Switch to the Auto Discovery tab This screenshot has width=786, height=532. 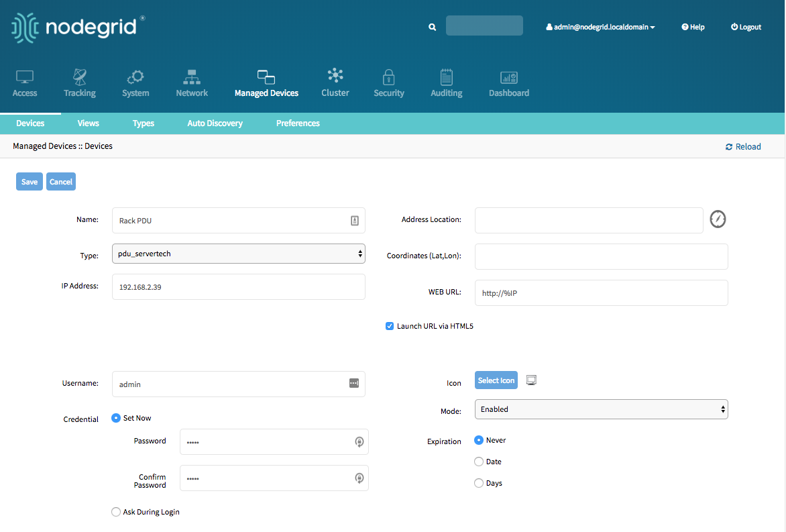coord(215,123)
